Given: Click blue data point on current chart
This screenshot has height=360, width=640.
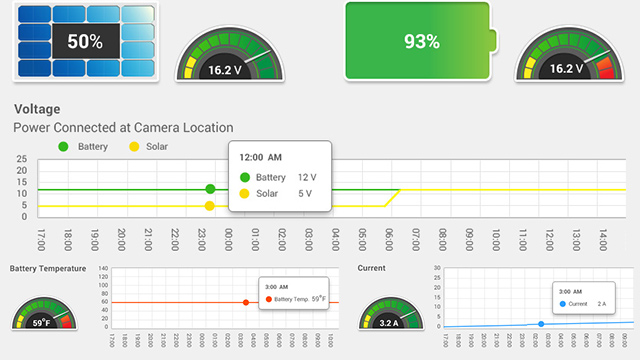Looking at the screenshot, I should point(541,324).
